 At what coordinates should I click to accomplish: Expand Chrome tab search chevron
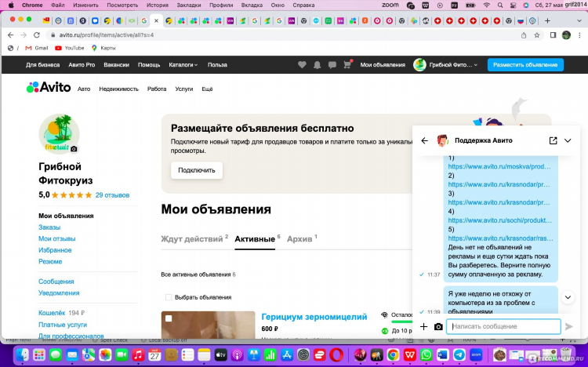pos(579,20)
